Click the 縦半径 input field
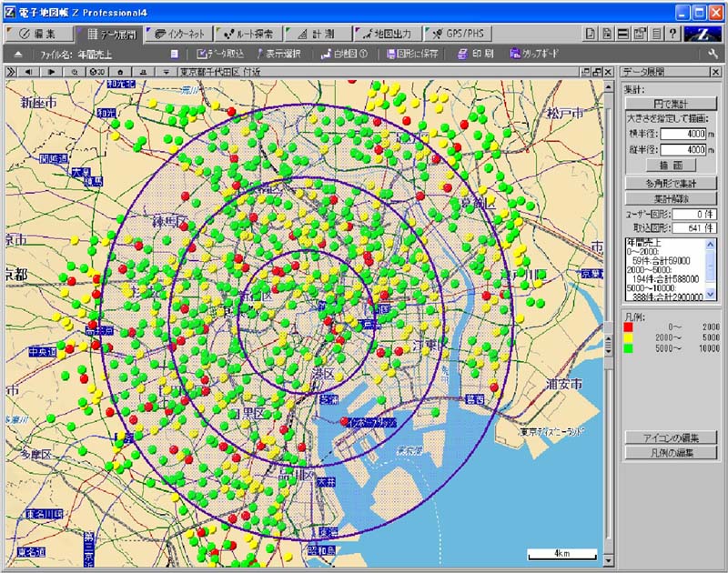This screenshot has height=573, width=728. pyautogui.click(x=683, y=150)
